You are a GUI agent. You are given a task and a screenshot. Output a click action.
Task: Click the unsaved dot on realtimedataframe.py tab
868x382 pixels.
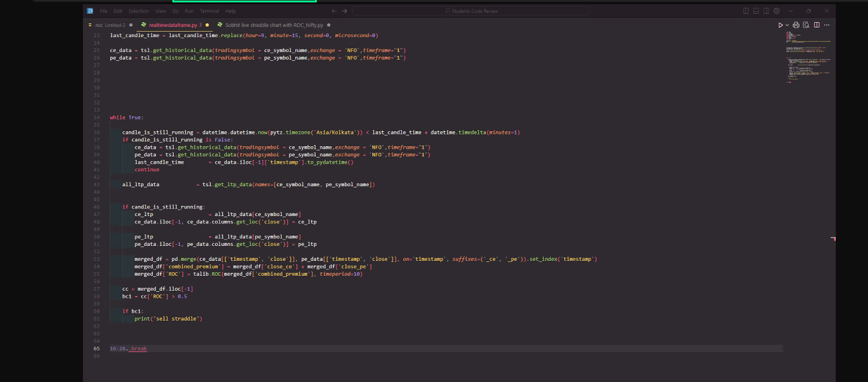(x=207, y=25)
